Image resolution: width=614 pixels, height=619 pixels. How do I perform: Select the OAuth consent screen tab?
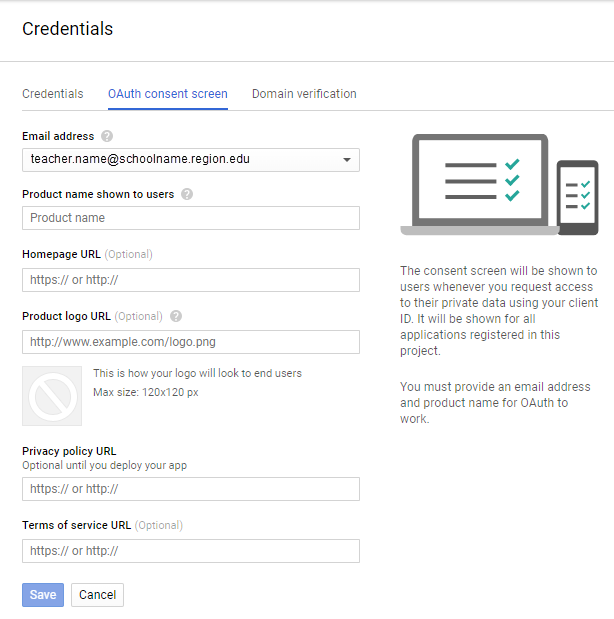[167, 94]
